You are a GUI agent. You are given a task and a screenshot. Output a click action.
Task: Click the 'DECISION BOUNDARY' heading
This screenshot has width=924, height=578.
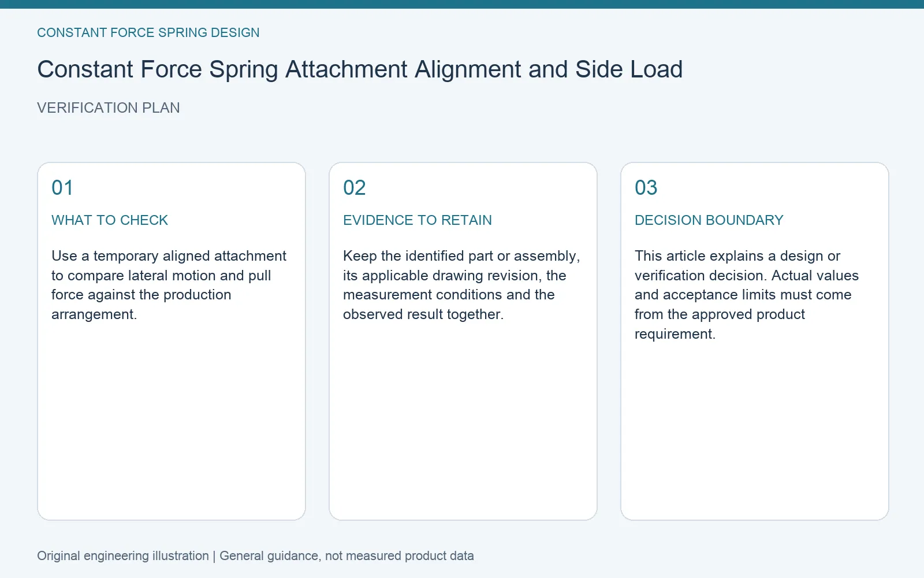pos(709,220)
